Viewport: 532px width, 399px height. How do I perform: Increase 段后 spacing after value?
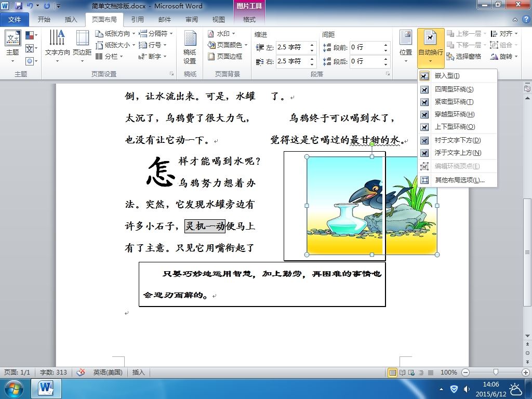coord(386,59)
